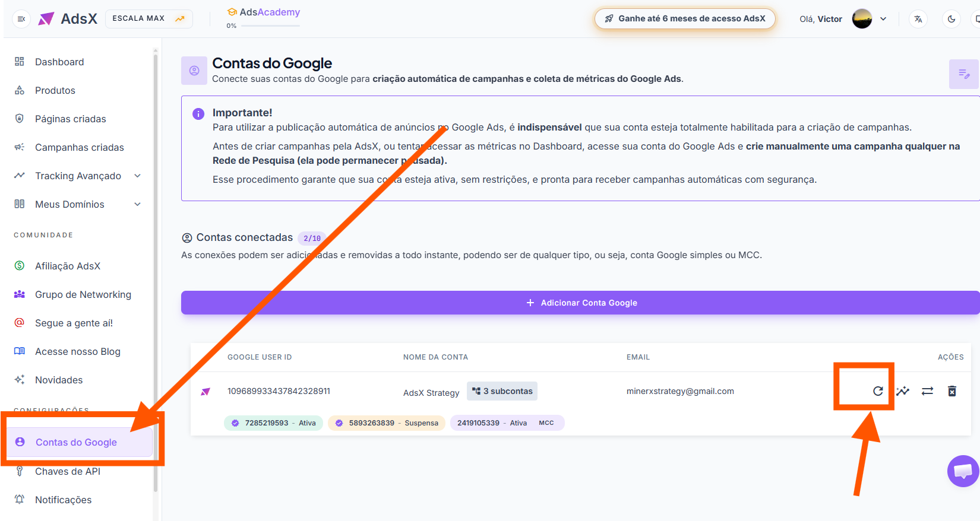Click Google user ID 109689933437842328911

point(279,391)
